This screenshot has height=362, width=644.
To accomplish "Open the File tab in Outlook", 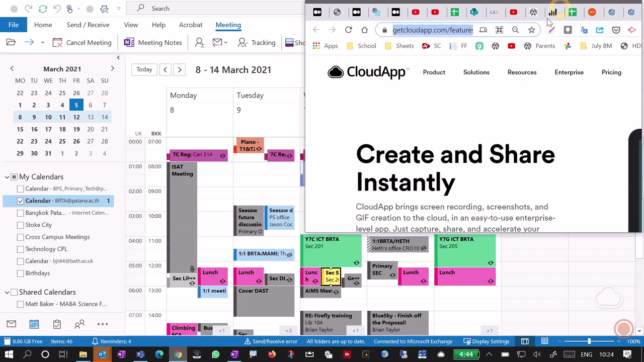I will (x=14, y=25).
